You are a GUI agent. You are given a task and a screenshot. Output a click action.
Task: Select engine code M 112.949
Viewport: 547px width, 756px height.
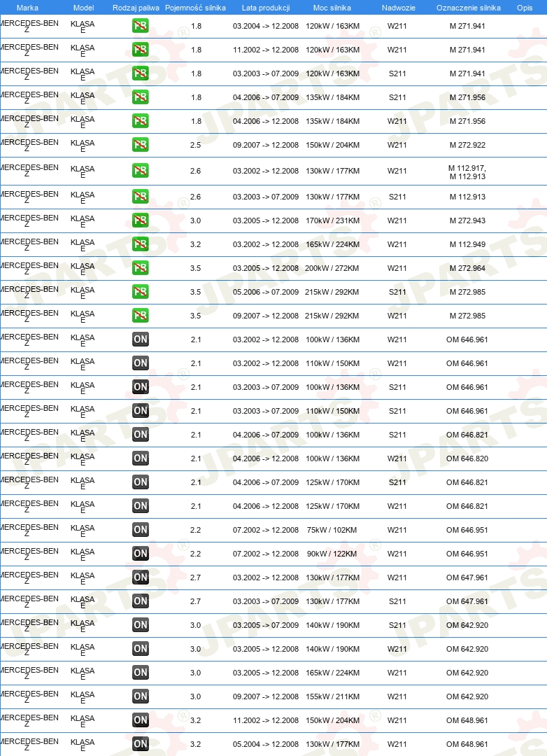(x=467, y=244)
